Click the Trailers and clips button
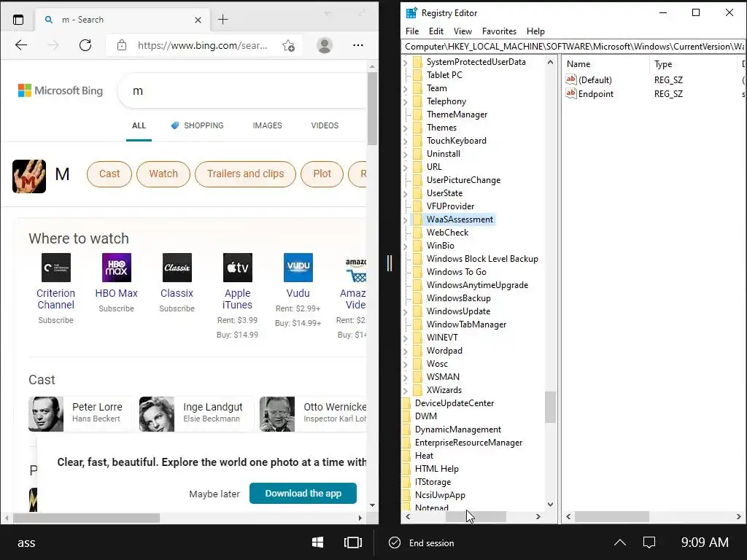Screen dimensions: 747x560 point(245,174)
